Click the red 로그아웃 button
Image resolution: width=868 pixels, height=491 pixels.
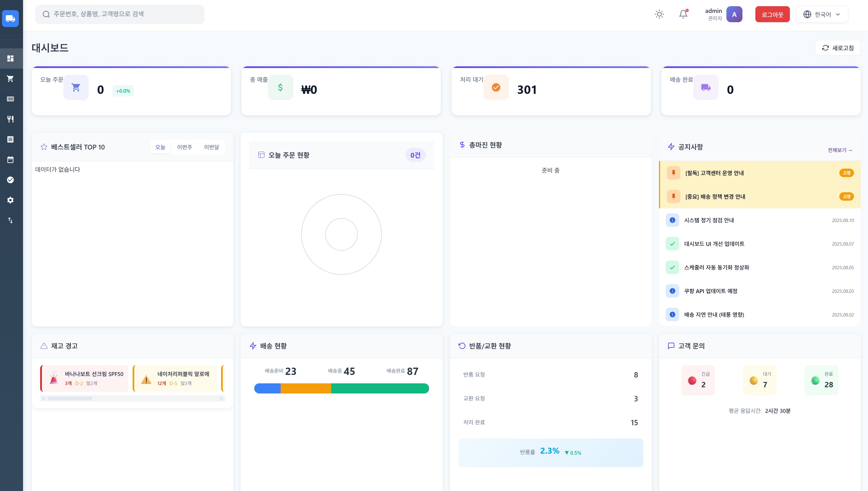click(x=772, y=15)
